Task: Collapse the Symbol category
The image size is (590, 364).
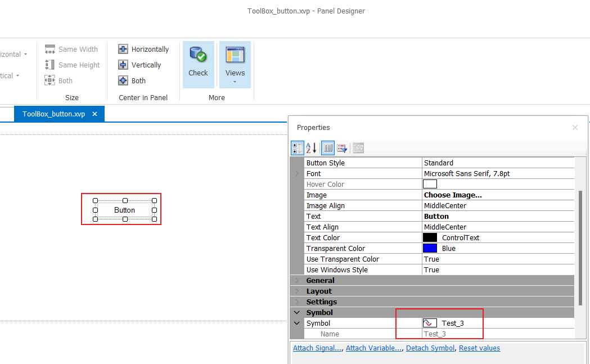Action: point(297,313)
